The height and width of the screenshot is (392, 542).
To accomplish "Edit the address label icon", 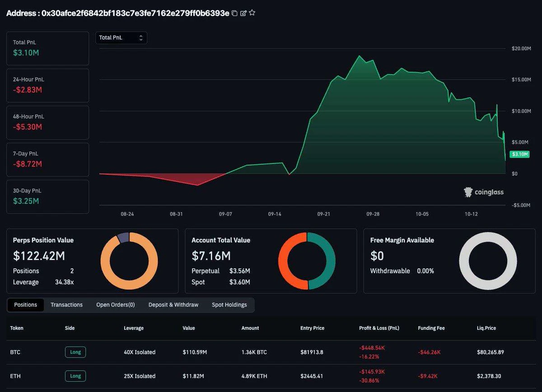I will (x=243, y=13).
